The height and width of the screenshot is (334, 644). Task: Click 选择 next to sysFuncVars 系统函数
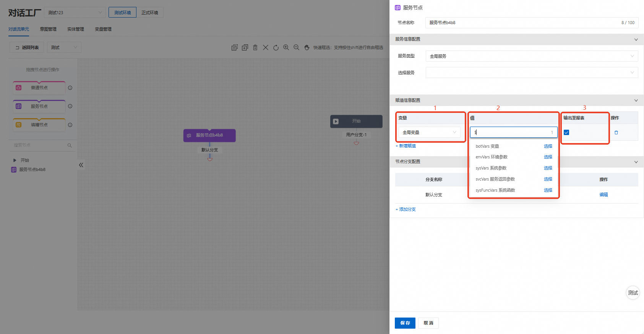tap(548, 190)
